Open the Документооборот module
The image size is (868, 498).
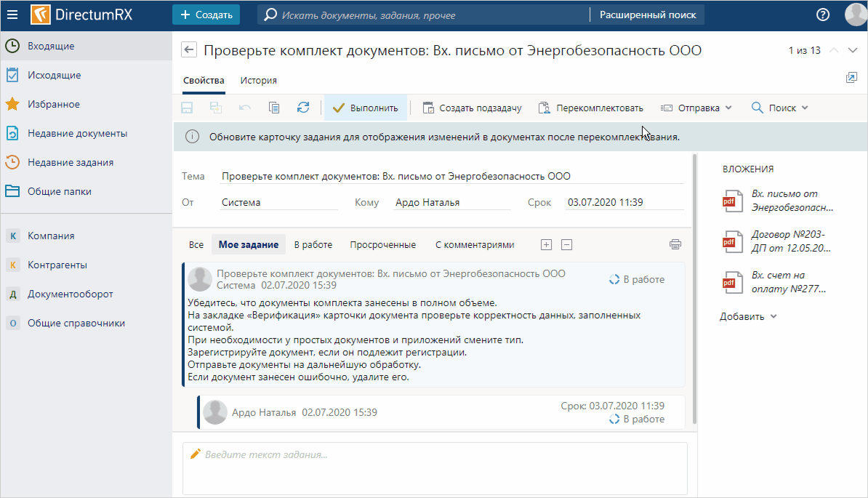[87, 294]
